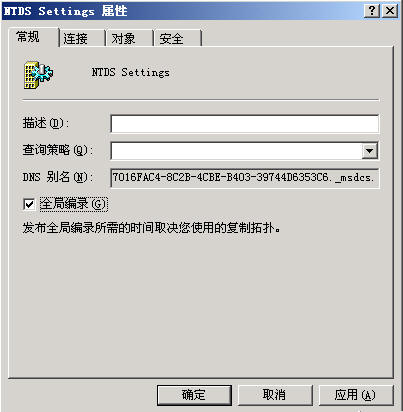
Task: Click the 确定 button
Action: point(194,395)
